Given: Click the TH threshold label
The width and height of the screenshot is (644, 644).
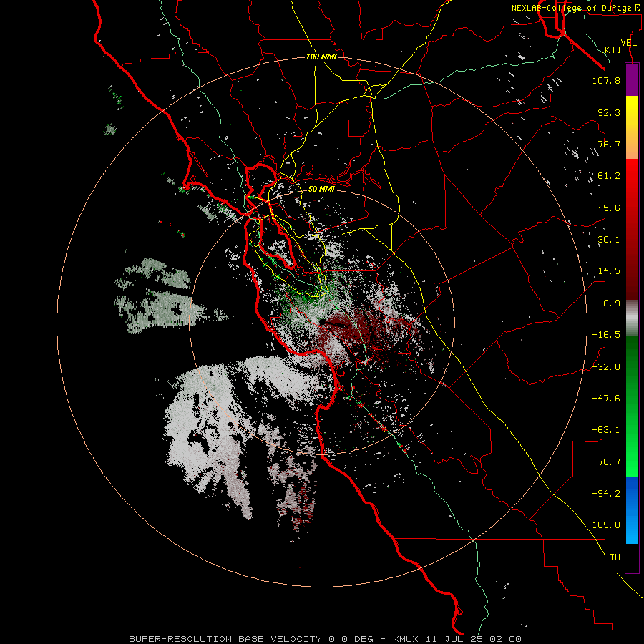Looking at the screenshot, I should [x=615, y=557].
